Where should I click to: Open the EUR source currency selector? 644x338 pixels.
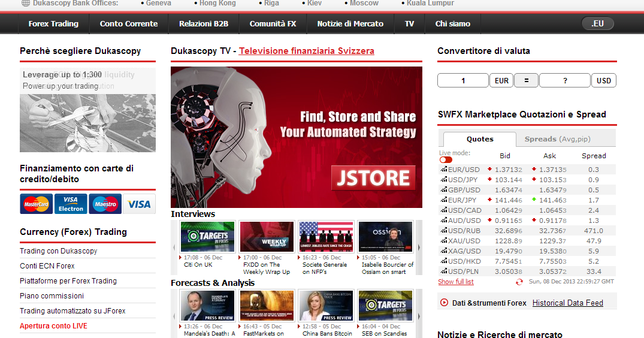tap(501, 80)
